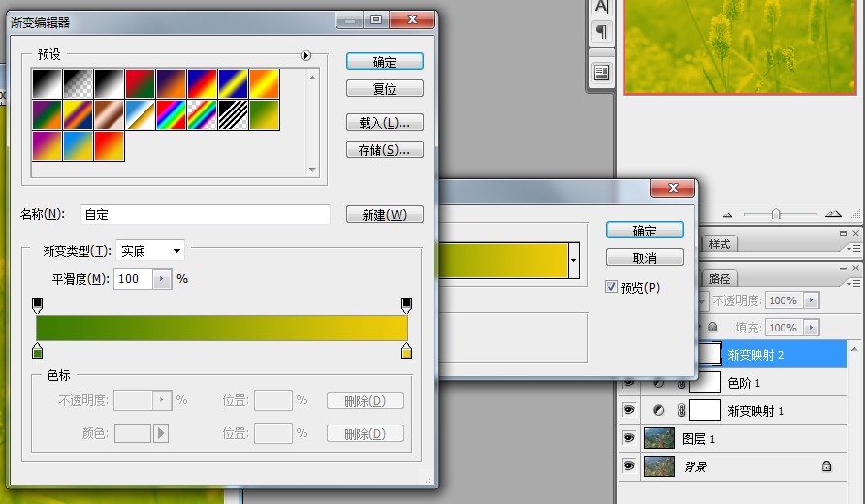Click the navigator zoom-in mountains icon
Screen dimensions: 865x504
833,214
